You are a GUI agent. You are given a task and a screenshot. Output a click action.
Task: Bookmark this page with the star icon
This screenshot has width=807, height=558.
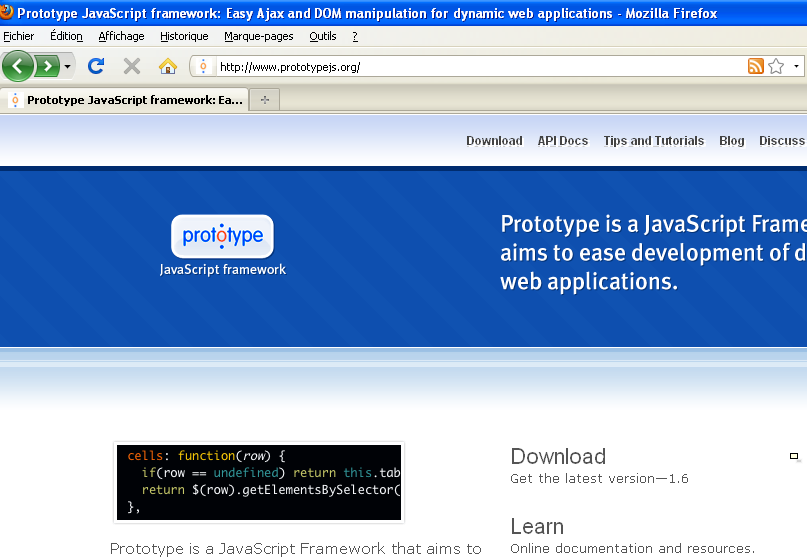[x=775, y=67]
